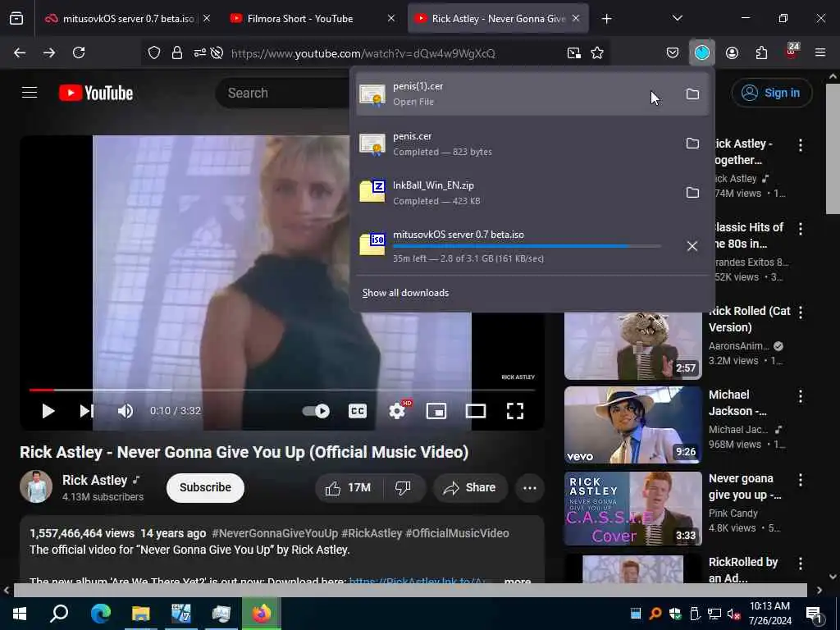Go forward one page in history
840x630 pixels.
pos(49,52)
